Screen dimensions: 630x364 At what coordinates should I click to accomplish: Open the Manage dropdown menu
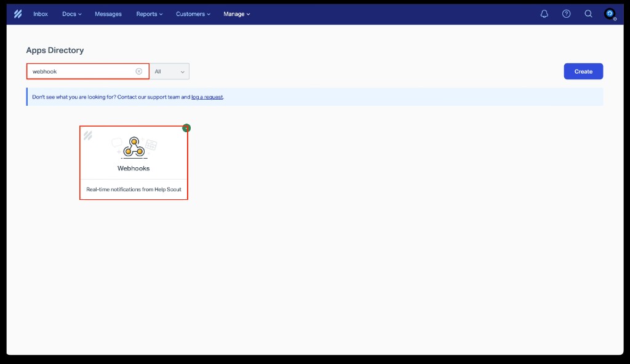pos(237,14)
